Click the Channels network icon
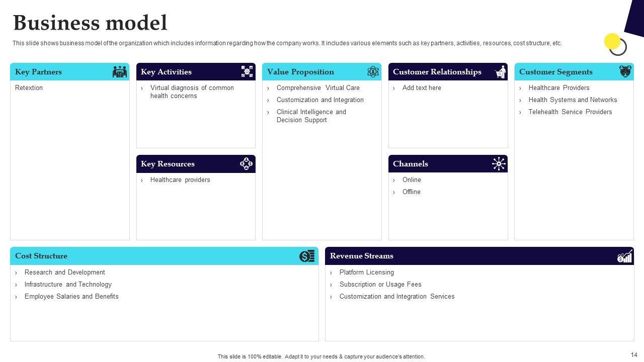The height and width of the screenshot is (362, 644). tap(499, 164)
